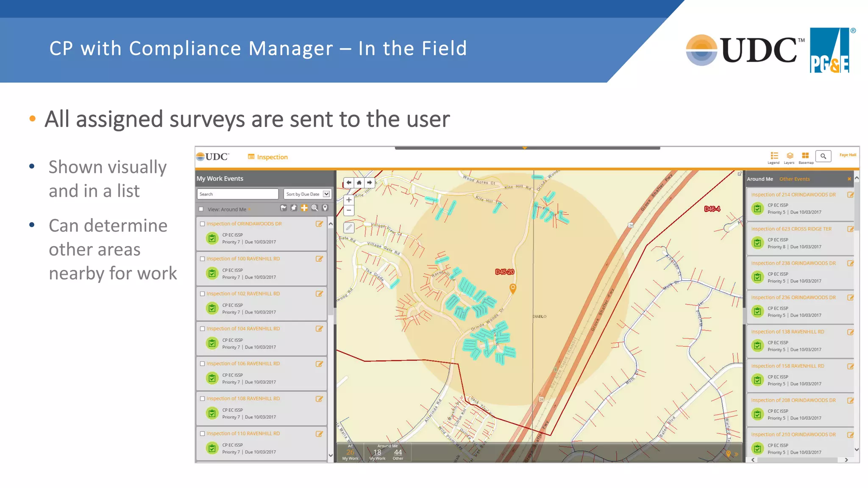Switch to the Around Me tab
Screen dimensions: 868x488
click(x=760, y=179)
